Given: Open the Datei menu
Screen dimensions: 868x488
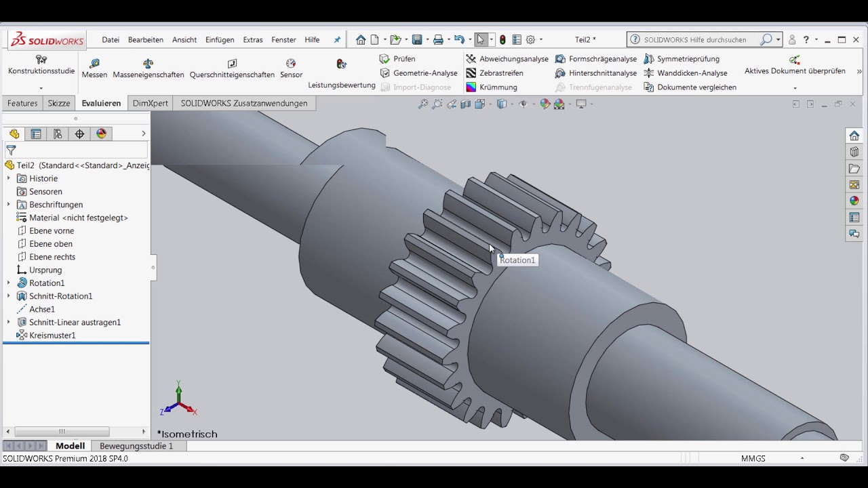Looking at the screenshot, I should tap(111, 40).
